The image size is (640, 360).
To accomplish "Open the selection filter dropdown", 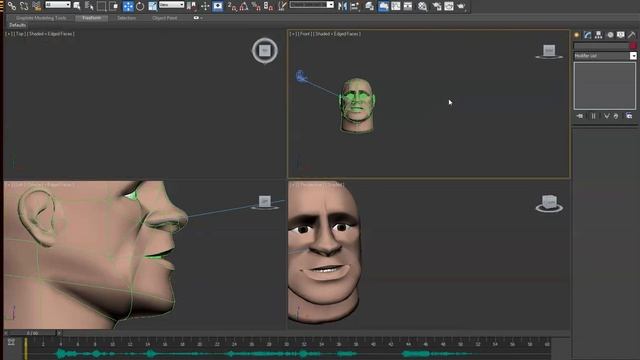I will pyautogui.click(x=58, y=5).
